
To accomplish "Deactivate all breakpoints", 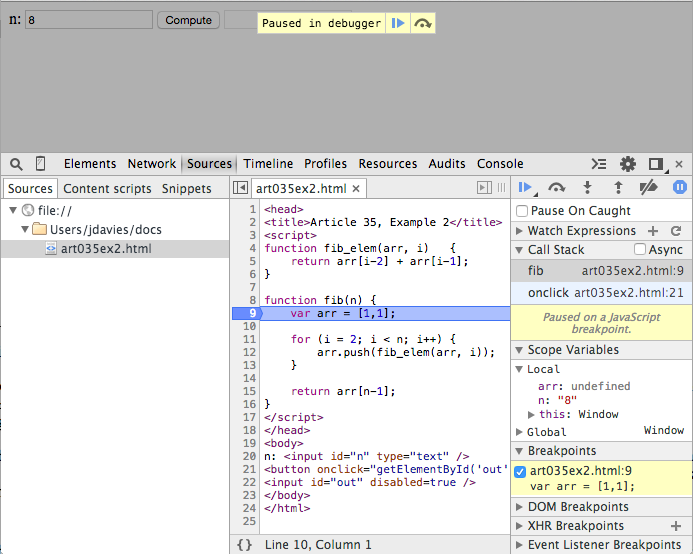I will (x=648, y=188).
